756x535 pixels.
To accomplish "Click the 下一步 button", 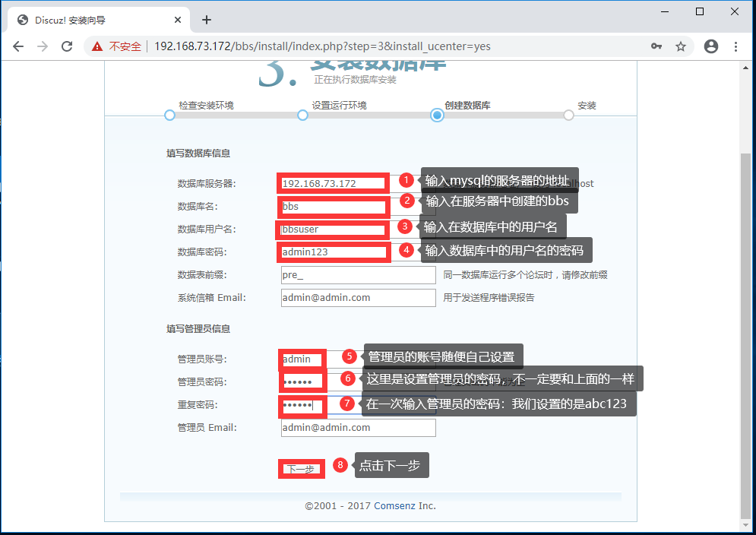I will pyautogui.click(x=300, y=469).
